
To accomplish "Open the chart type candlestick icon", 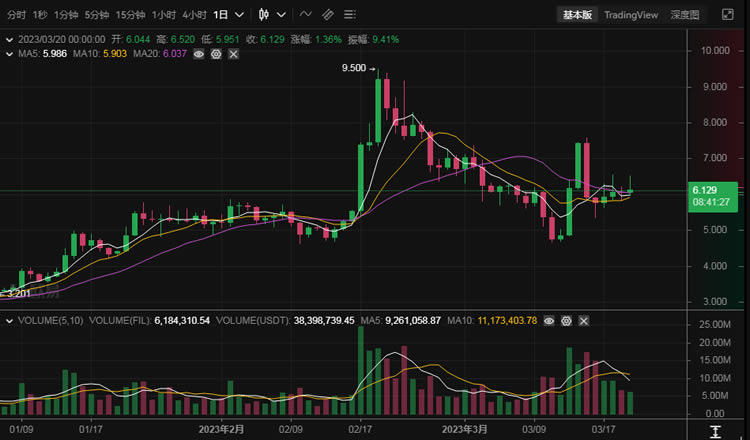I will pyautogui.click(x=264, y=15).
